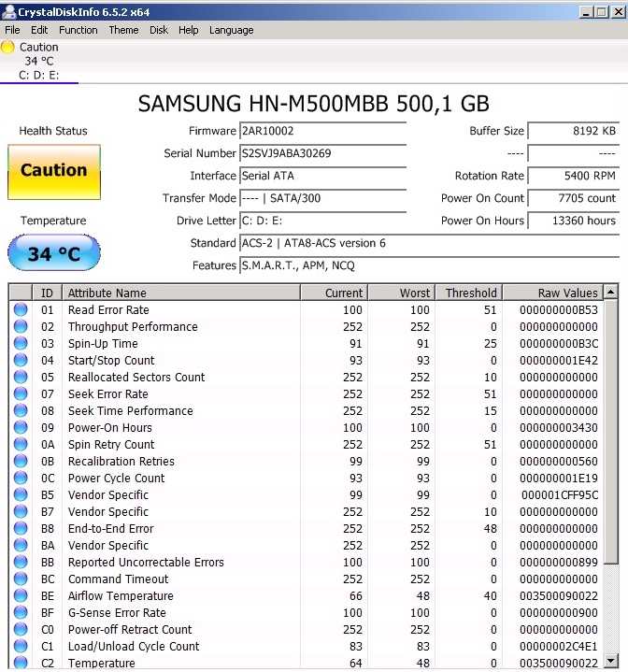Click the blue status icon for Airflow Temperature

(21, 595)
